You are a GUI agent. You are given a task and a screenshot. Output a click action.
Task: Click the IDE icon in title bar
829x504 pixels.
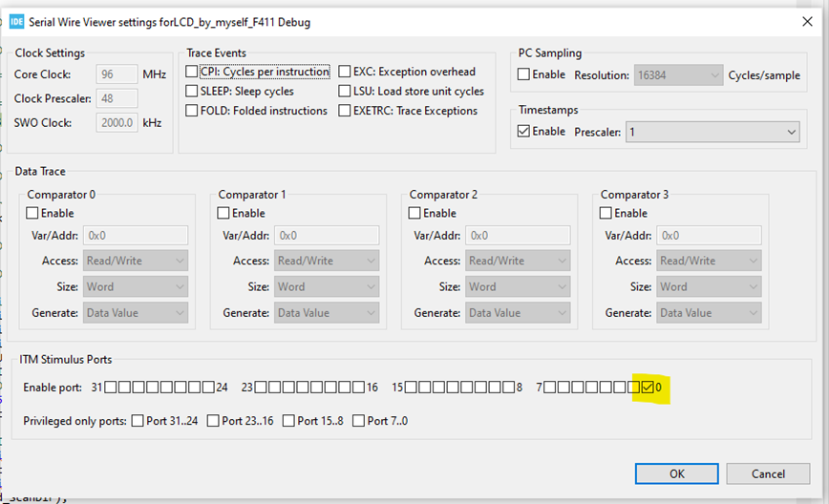tap(16, 21)
